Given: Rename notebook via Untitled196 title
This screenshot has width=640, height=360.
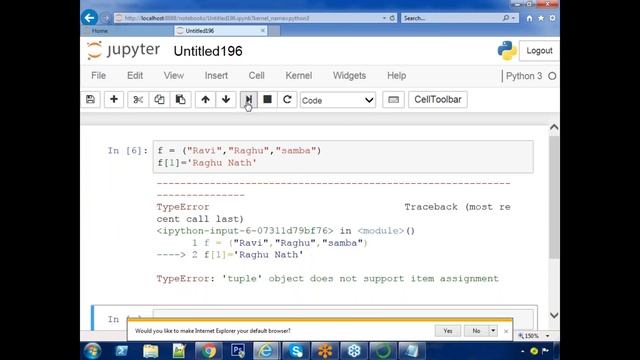Looking at the screenshot, I should pos(208,51).
